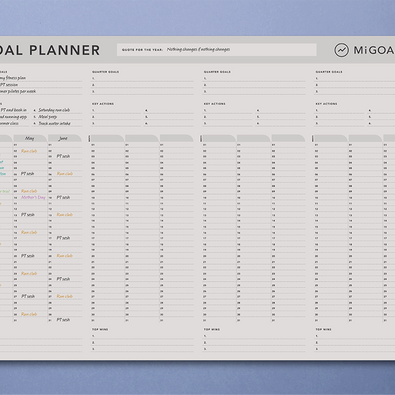The height and width of the screenshot is (395, 395).
Task: Click "Run club" on June 06
Action: pyautogui.click(x=65, y=174)
